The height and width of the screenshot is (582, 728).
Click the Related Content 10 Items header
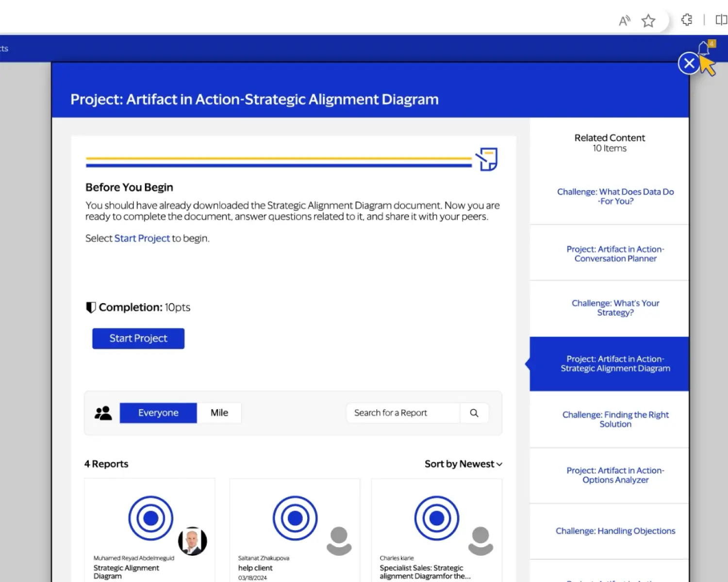[x=610, y=143]
